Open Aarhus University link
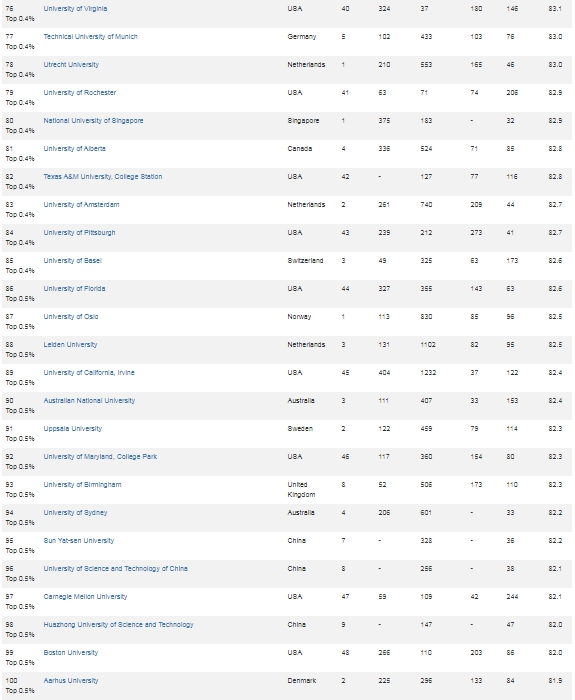Image resolution: width=575 pixels, height=700 pixels. coord(71,681)
